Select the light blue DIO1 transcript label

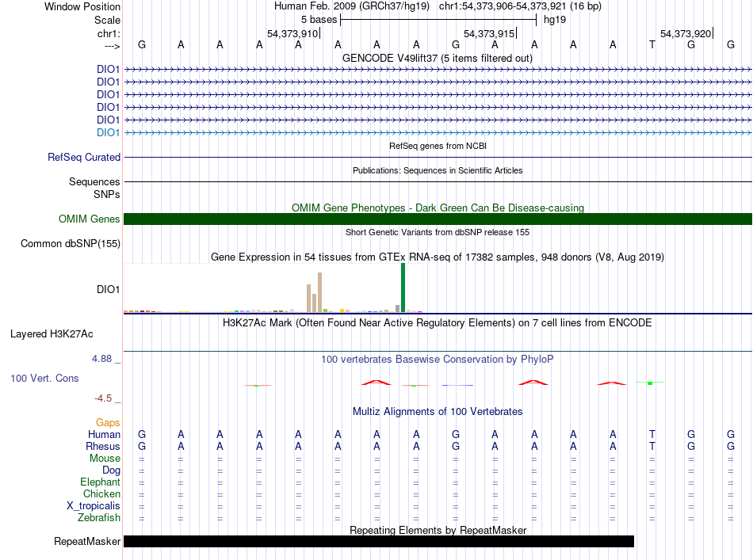108,132
